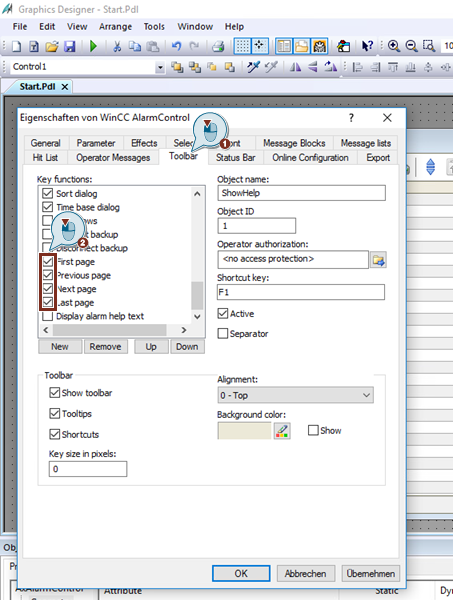The image size is (453, 600).
Task: Click the Copy icon in toolbar
Action: coord(135,46)
